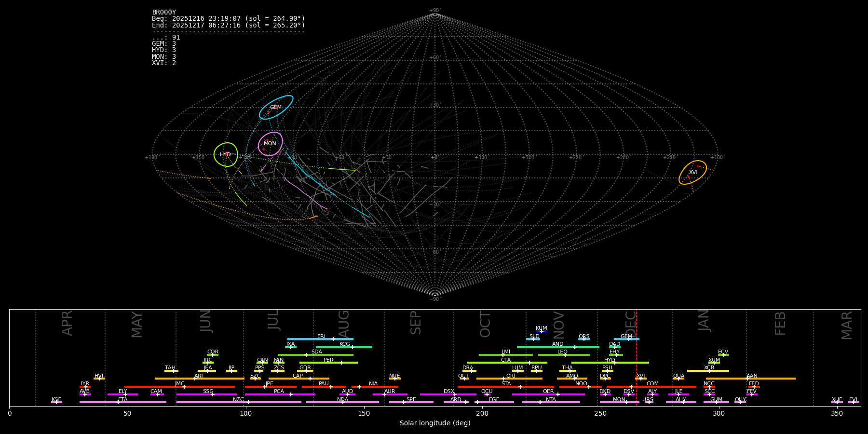Screen dimensions: 868x434
Task: Click the "Solar longitude (deg)" axis label
Action: [x=435, y=423]
